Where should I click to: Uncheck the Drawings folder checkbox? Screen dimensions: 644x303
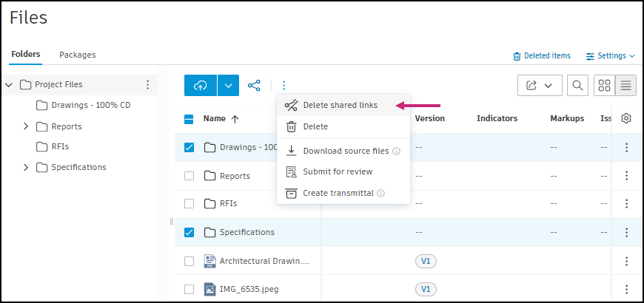189,147
